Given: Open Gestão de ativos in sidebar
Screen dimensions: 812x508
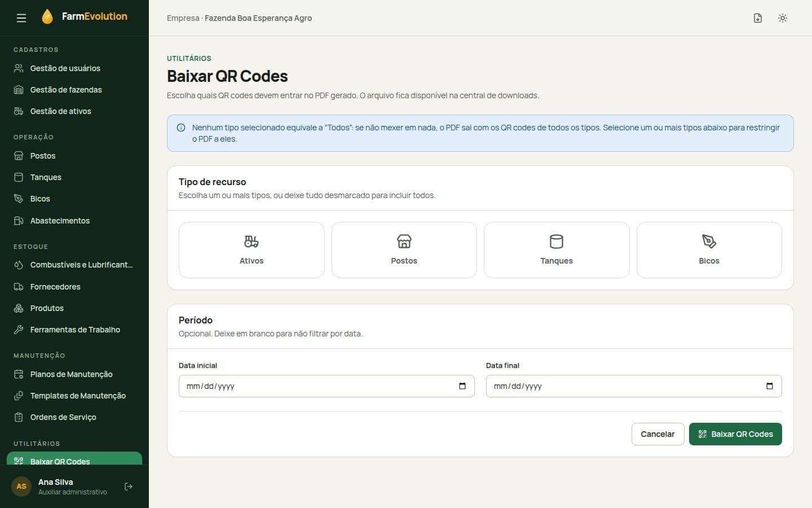Looking at the screenshot, I should click(74, 111).
